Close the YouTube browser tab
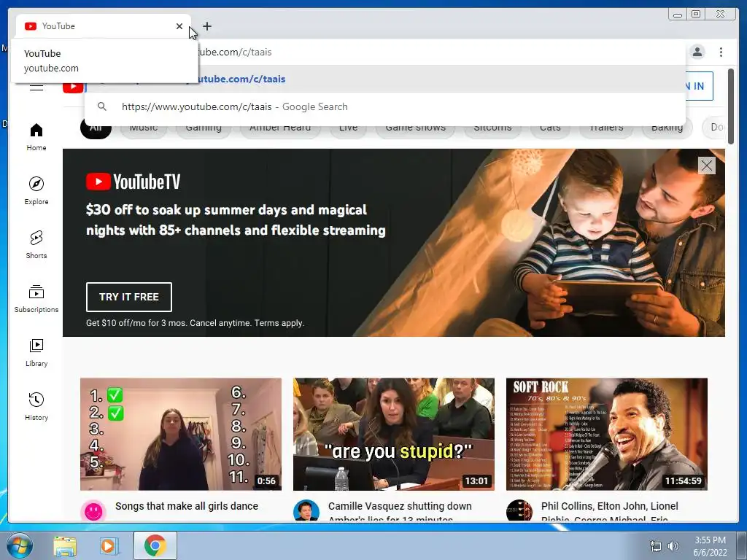This screenshot has width=747, height=560. point(179,26)
